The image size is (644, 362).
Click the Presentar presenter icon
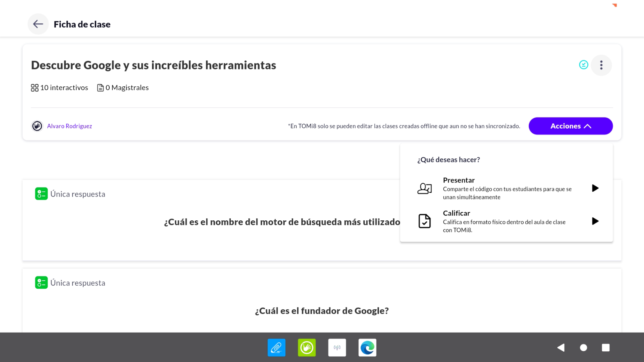tap(424, 189)
